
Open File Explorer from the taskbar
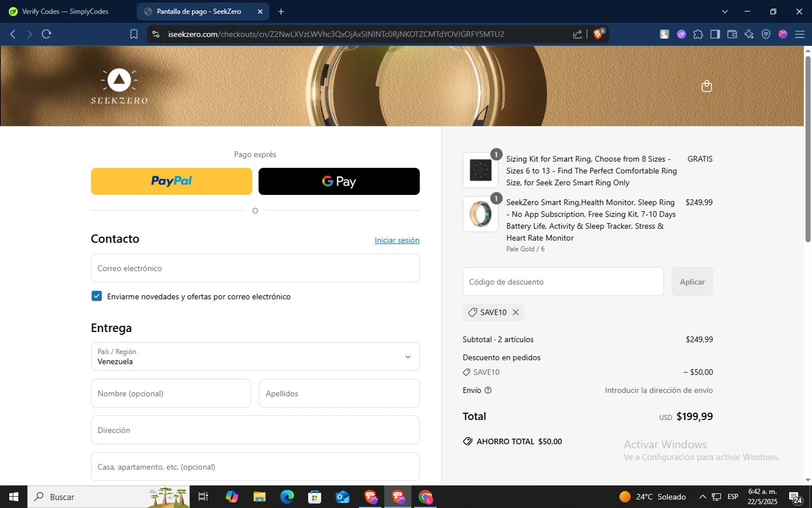coord(259,497)
